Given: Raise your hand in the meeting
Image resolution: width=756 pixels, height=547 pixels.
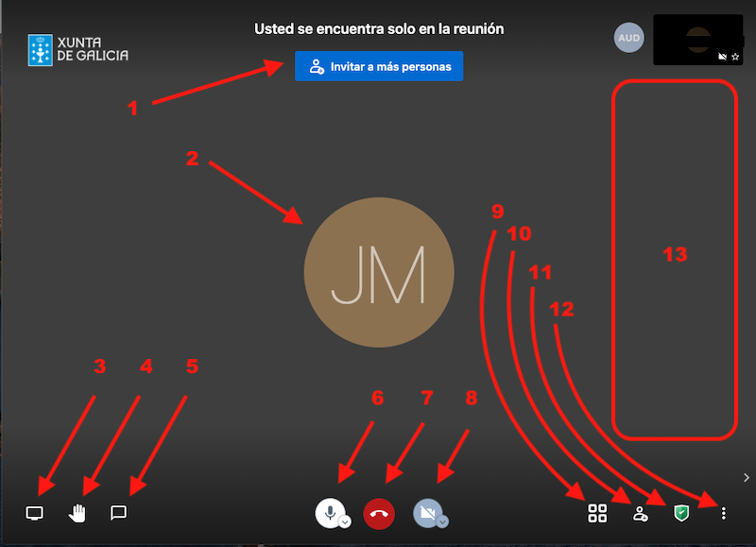Looking at the screenshot, I should [77, 513].
